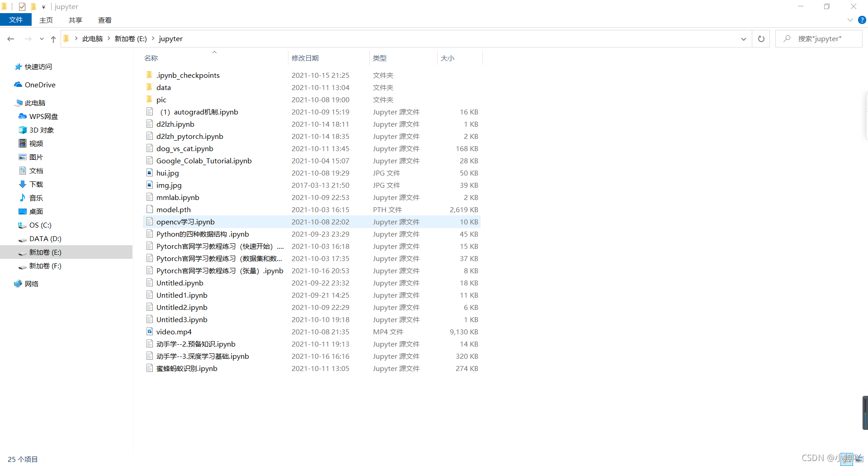Select file Untitled2.ipynb

(182, 307)
